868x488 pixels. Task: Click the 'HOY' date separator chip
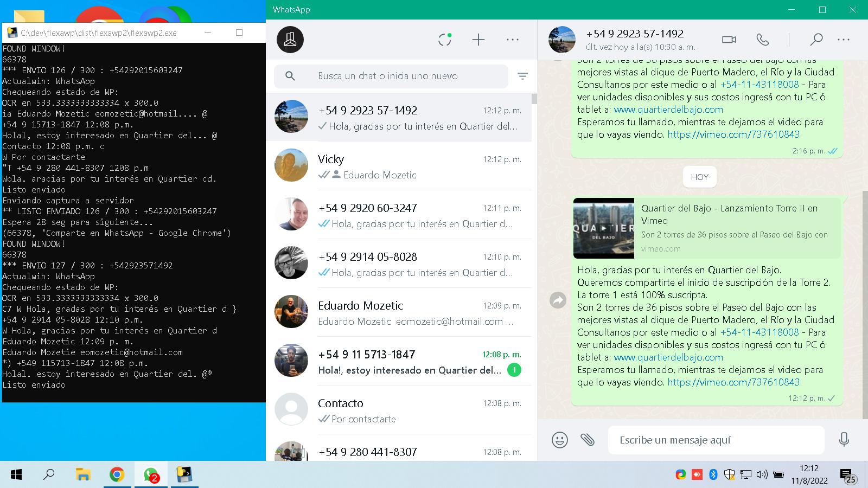pyautogui.click(x=700, y=177)
